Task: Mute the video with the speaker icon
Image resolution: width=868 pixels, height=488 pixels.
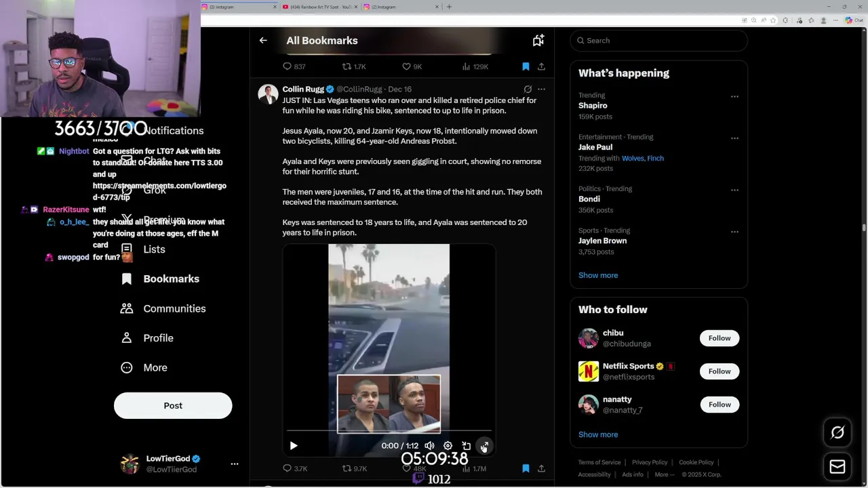Action: point(429,446)
